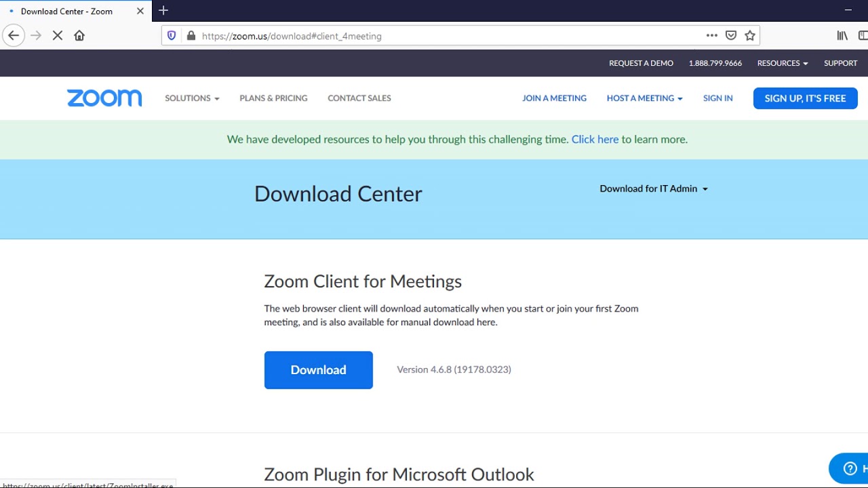This screenshot has height=488, width=868.
Task: Expand the Resources dropdown
Action: [783, 63]
